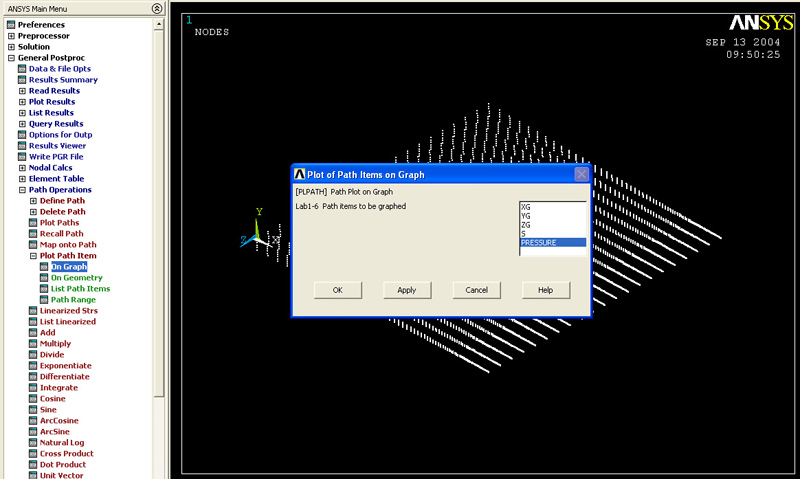
Task: Expand the Define Path node
Action: click(x=33, y=201)
